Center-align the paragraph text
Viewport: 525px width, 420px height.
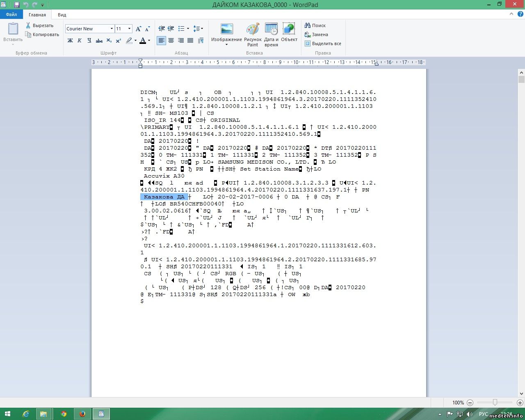pyautogui.click(x=171, y=41)
